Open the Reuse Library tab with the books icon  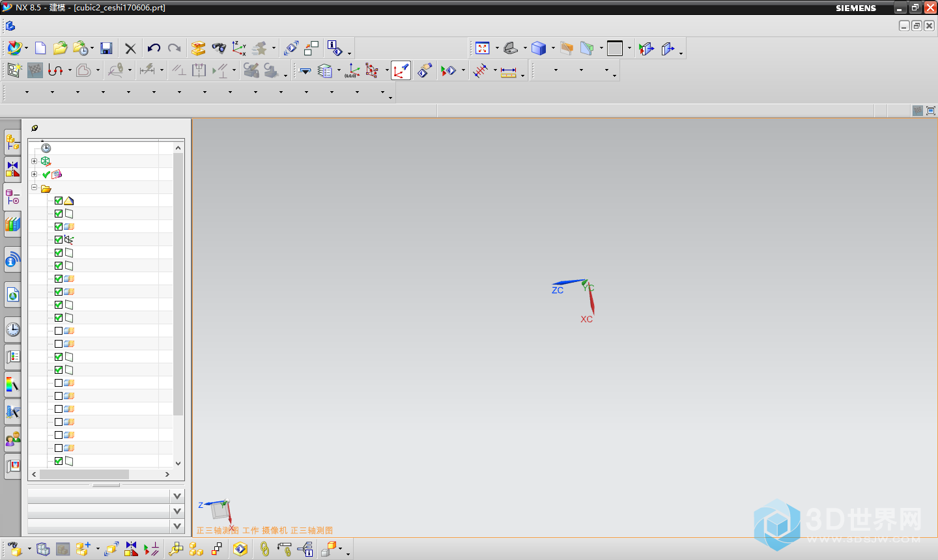coord(12,225)
